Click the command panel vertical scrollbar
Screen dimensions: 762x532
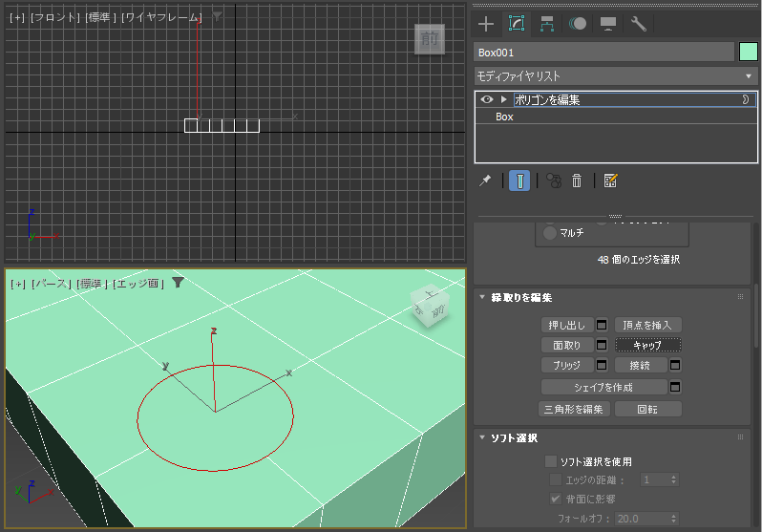pos(756,316)
